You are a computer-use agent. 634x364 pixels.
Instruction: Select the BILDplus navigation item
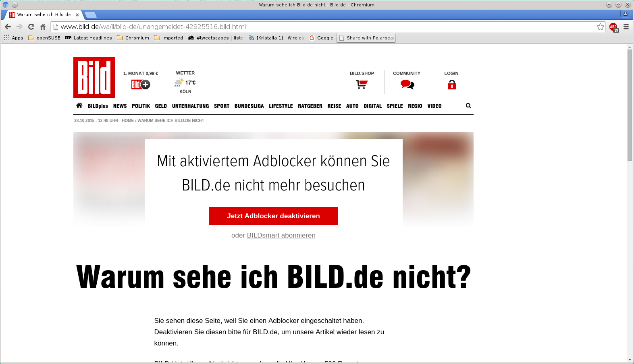(98, 106)
